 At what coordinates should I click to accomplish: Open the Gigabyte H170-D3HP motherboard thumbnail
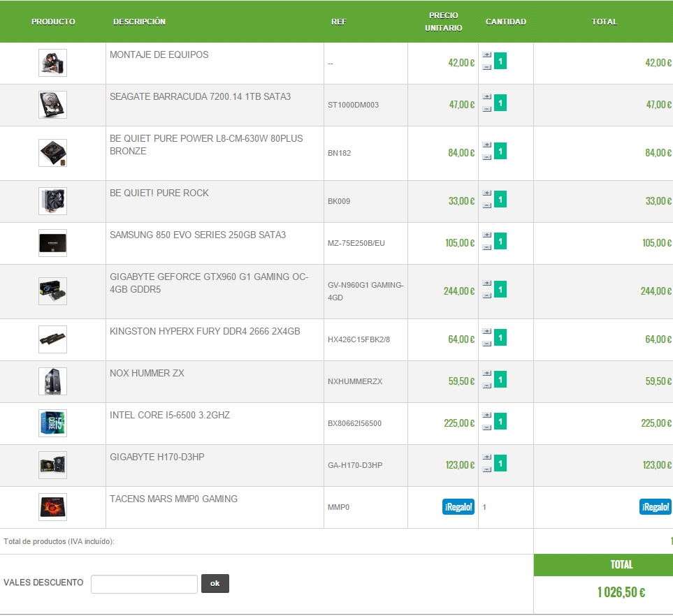tap(53, 465)
